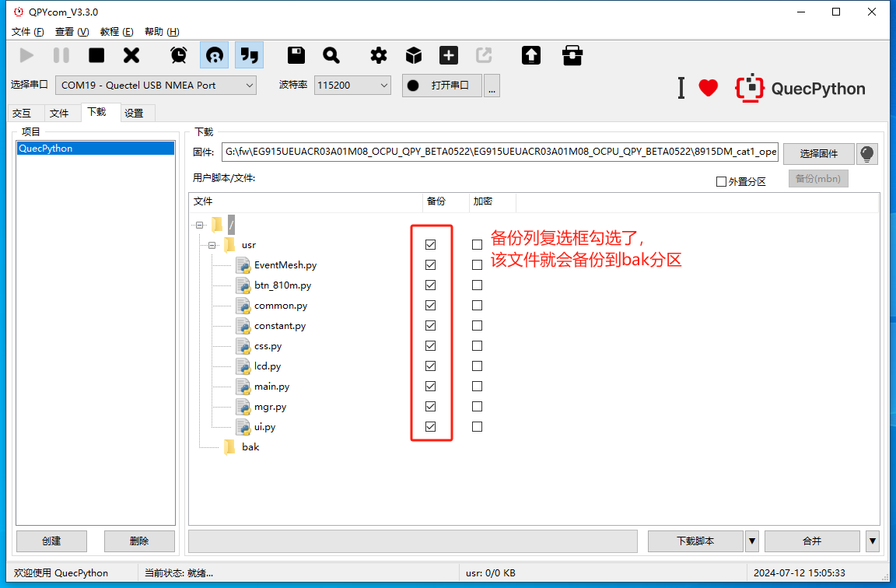The height and width of the screenshot is (588, 896).
Task: Select EventMesh.py in the file tree
Action: pos(285,265)
